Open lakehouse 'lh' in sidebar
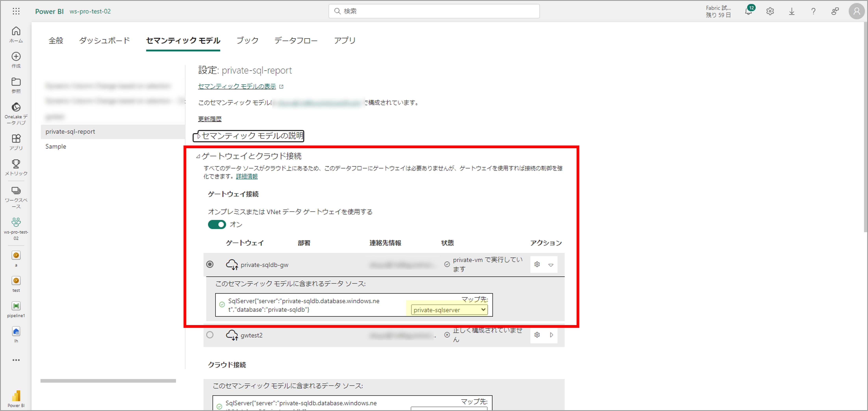868x411 pixels. coord(16,334)
